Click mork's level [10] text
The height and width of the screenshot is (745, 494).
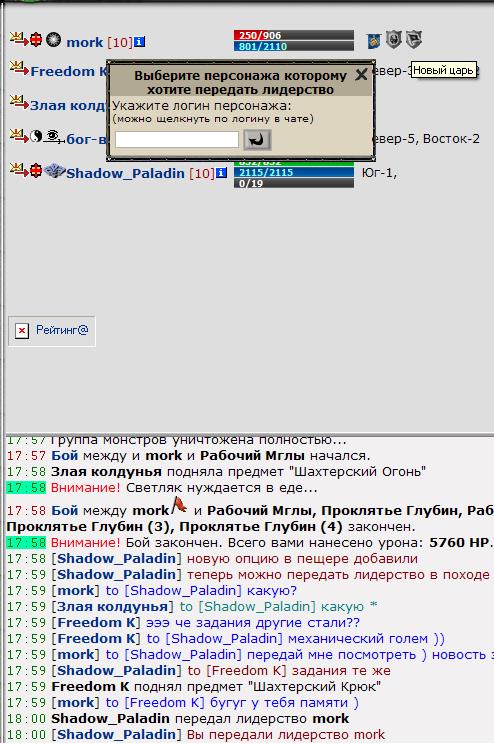(120, 42)
